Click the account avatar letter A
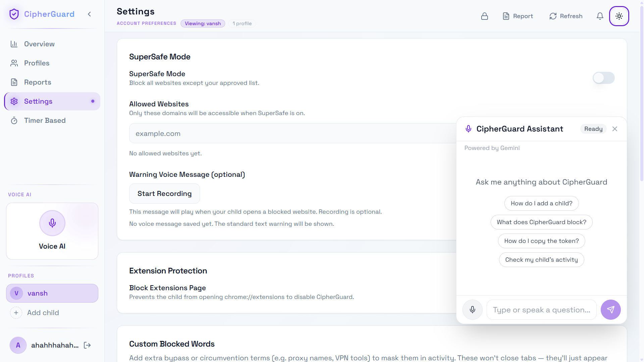The width and height of the screenshot is (644, 362). [18, 345]
